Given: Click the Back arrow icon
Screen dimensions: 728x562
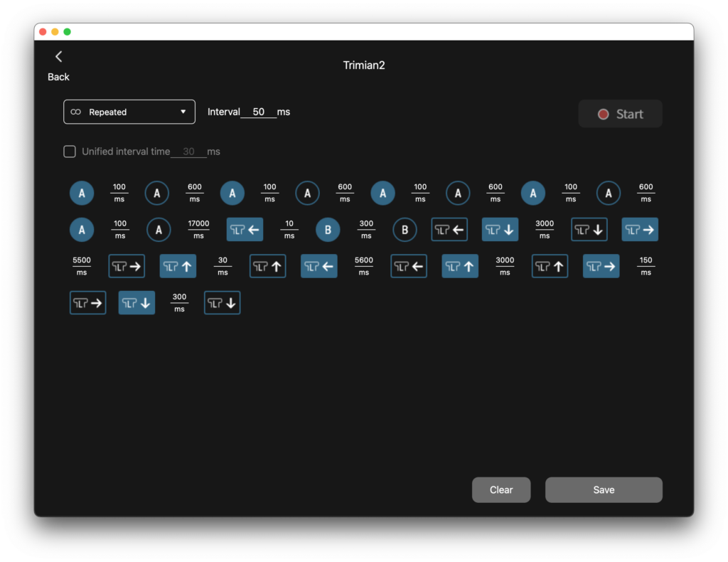Looking at the screenshot, I should [58, 57].
